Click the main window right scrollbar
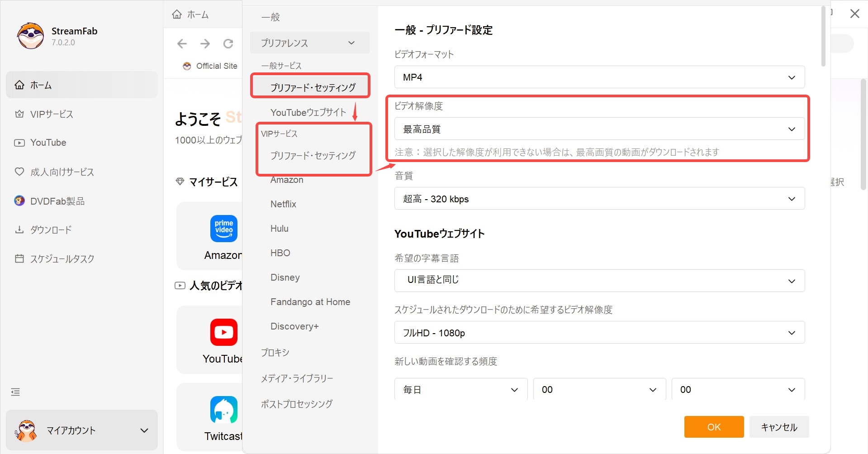The width and height of the screenshot is (868, 454). (863, 134)
